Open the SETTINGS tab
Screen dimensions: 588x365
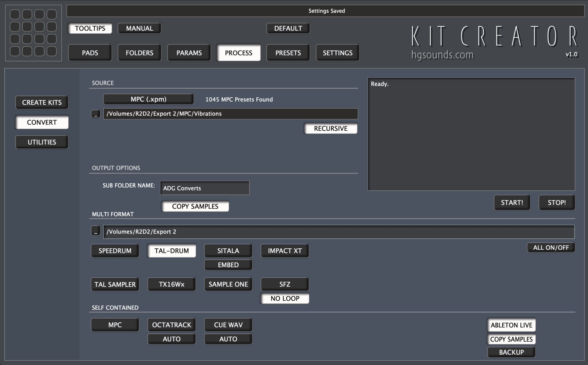[338, 53]
